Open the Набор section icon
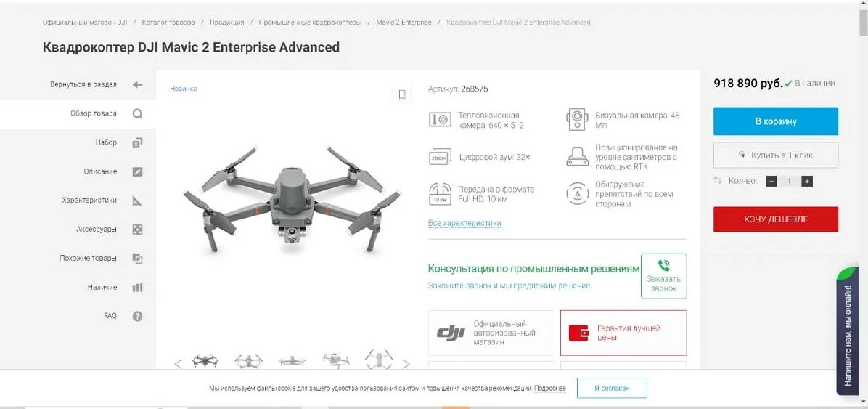This screenshot has width=868, height=409. pyautogui.click(x=137, y=143)
